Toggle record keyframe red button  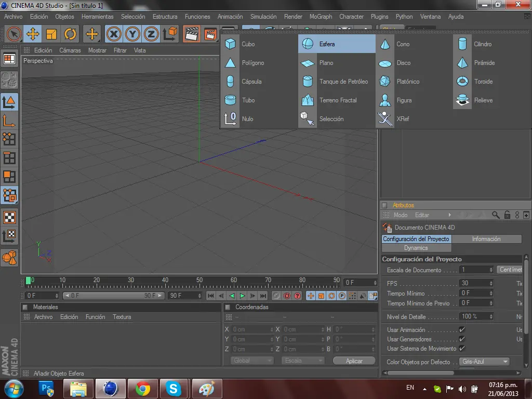[287, 296]
